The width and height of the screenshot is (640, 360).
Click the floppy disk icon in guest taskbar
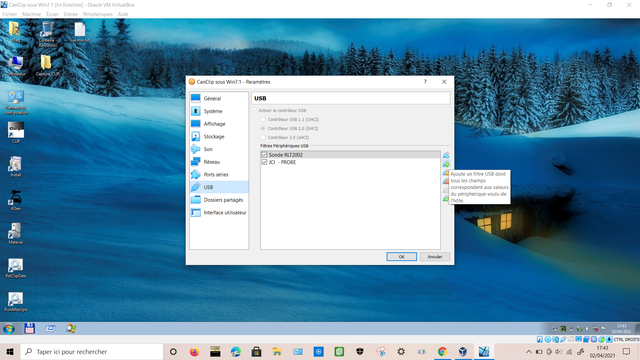click(29, 329)
